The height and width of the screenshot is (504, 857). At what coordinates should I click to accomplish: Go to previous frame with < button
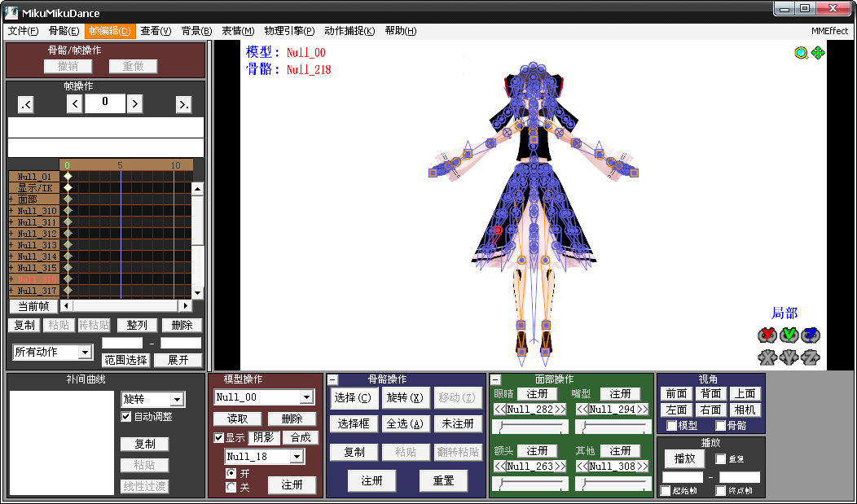coord(74,103)
